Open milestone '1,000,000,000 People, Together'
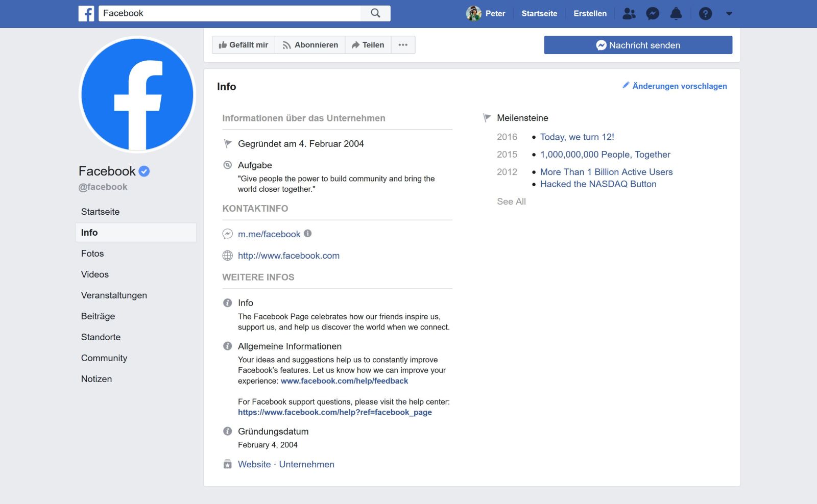The height and width of the screenshot is (504, 817). click(x=605, y=155)
